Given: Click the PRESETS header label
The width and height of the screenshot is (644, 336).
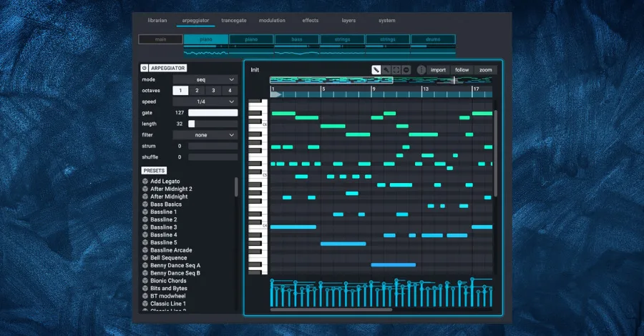Looking at the screenshot, I should point(154,171).
